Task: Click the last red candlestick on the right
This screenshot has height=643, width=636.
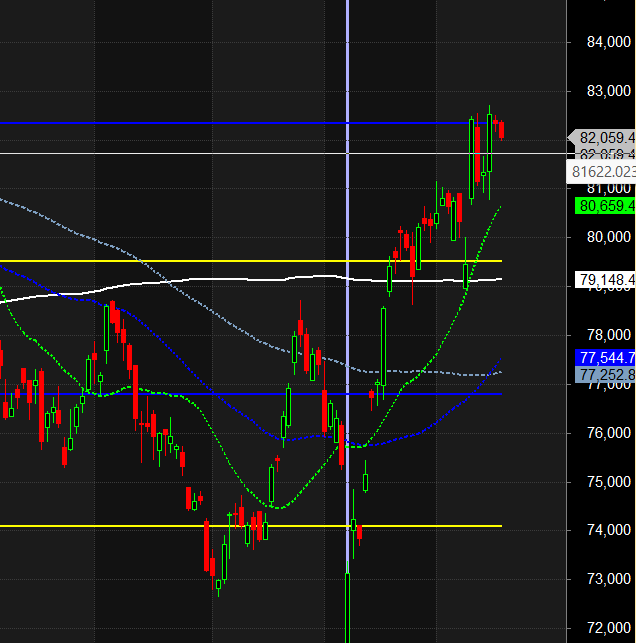Action: 501,130
